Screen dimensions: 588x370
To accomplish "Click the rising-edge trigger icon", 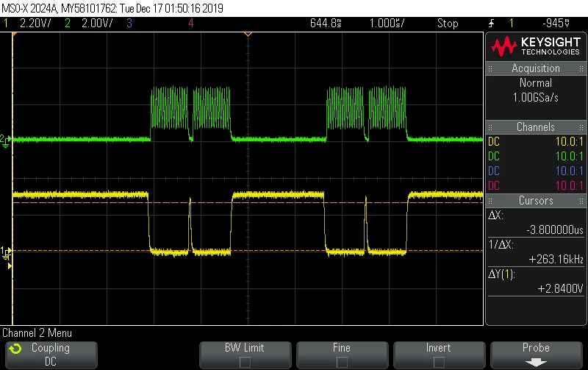I will [491, 24].
